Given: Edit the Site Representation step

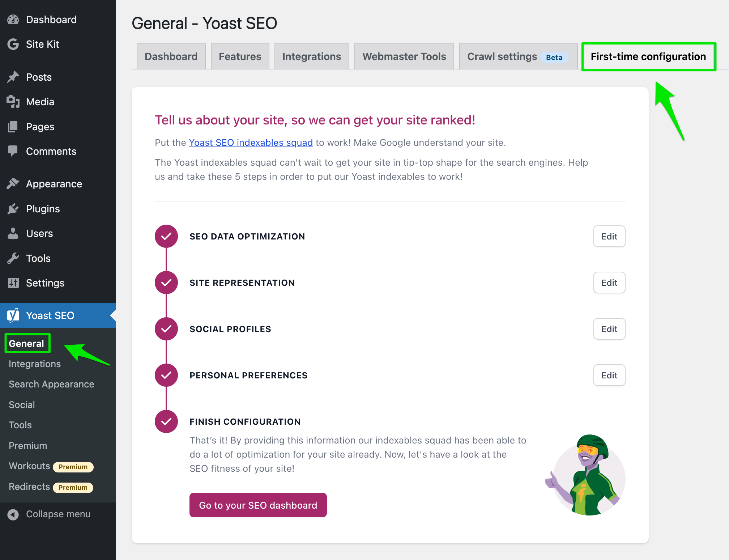Looking at the screenshot, I should (x=609, y=283).
